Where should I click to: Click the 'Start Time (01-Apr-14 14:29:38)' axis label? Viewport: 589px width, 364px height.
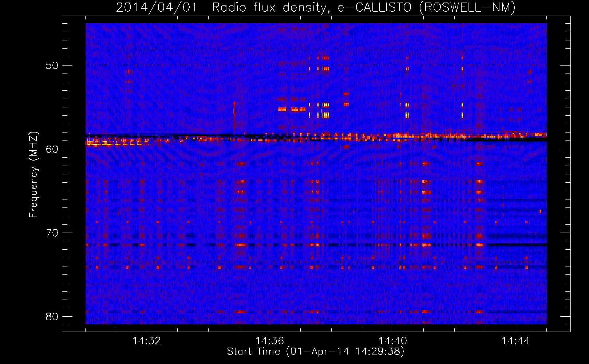click(316, 352)
